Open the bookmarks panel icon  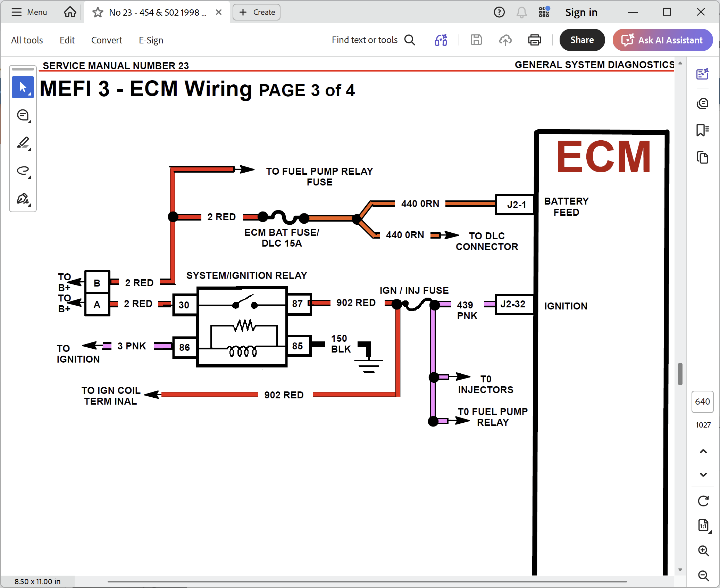(x=703, y=130)
